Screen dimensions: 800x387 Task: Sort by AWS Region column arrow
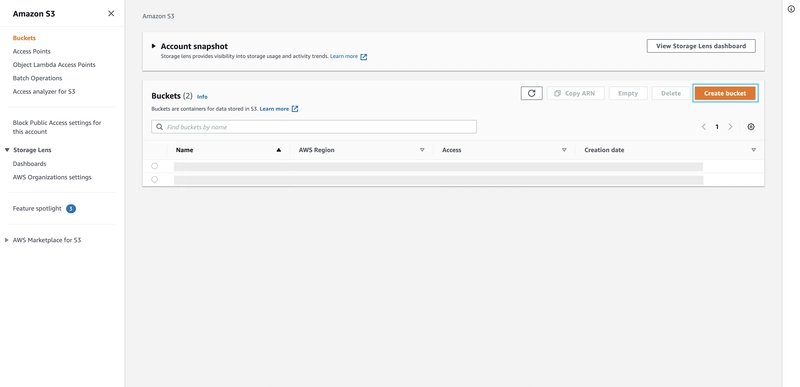(x=422, y=150)
